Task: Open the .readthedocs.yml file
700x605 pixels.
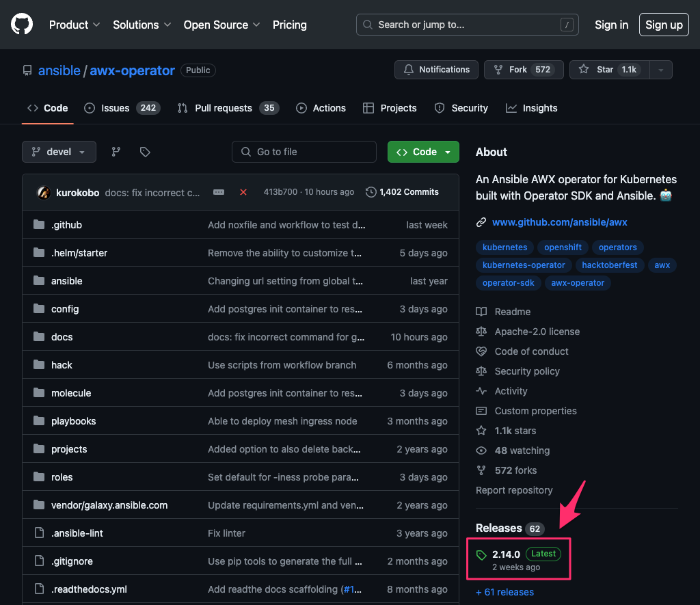Action: [89, 589]
